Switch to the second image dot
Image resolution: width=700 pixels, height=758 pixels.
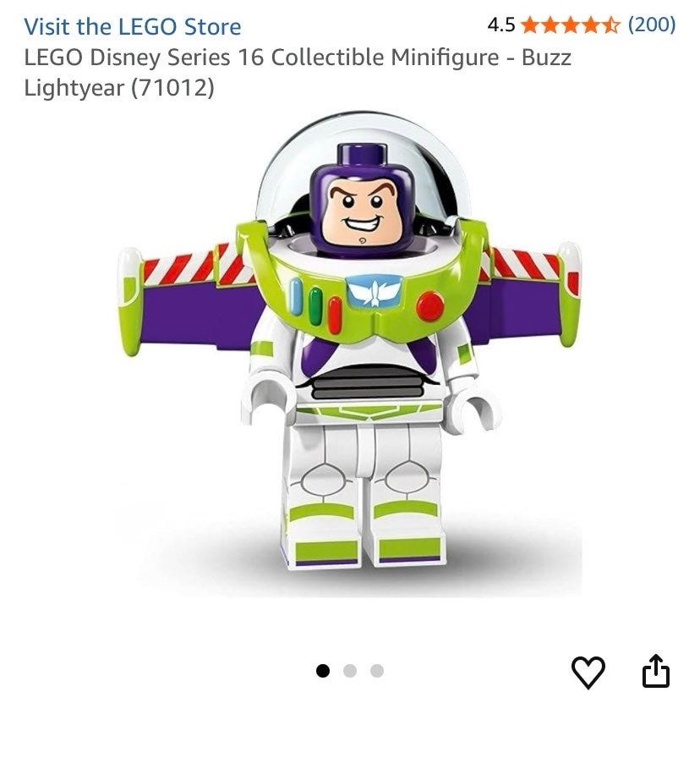click(x=350, y=671)
